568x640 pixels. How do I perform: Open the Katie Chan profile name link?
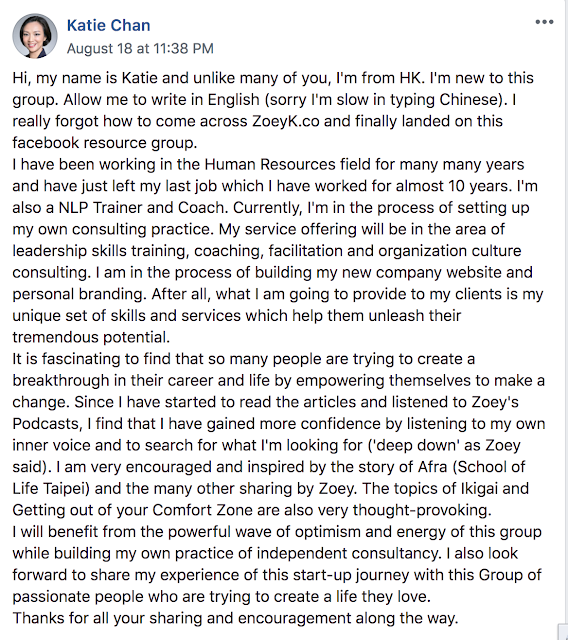pyautogui.click(x=109, y=25)
